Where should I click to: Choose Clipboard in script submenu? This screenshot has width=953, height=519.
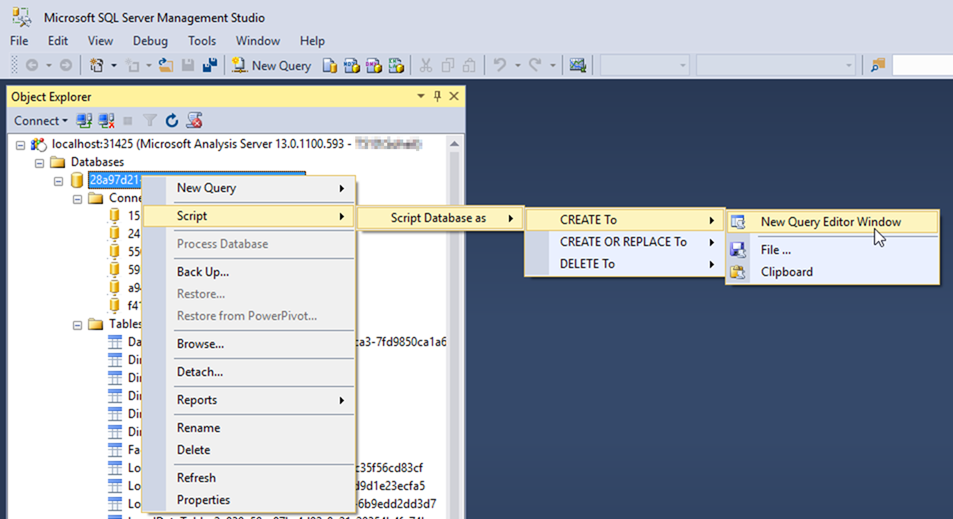(x=832, y=272)
